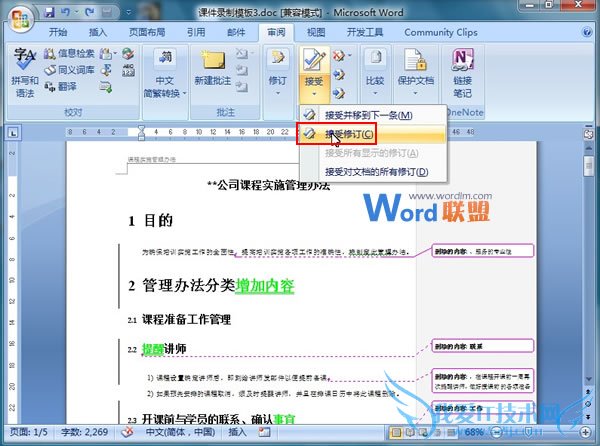
Task: Open the 引用 tab
Action: (x=196, y=32)
